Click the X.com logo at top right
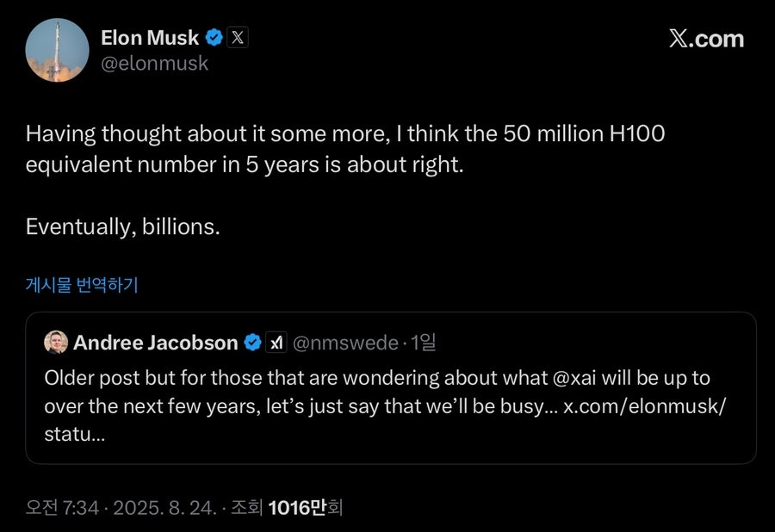The width and height of the screenshot is (775, 532). coord(705,39)
